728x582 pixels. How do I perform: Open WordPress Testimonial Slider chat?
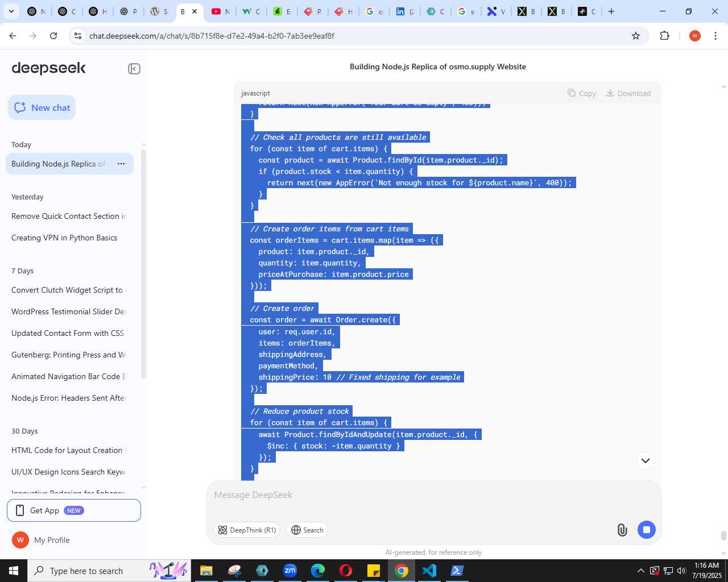[68, 311]
